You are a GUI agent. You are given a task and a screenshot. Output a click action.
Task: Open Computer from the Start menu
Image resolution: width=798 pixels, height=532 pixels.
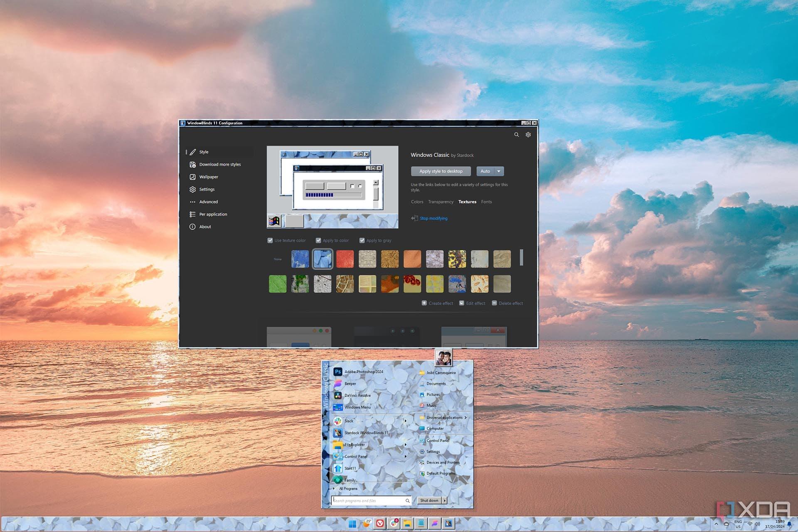click(x=435, y=429)
